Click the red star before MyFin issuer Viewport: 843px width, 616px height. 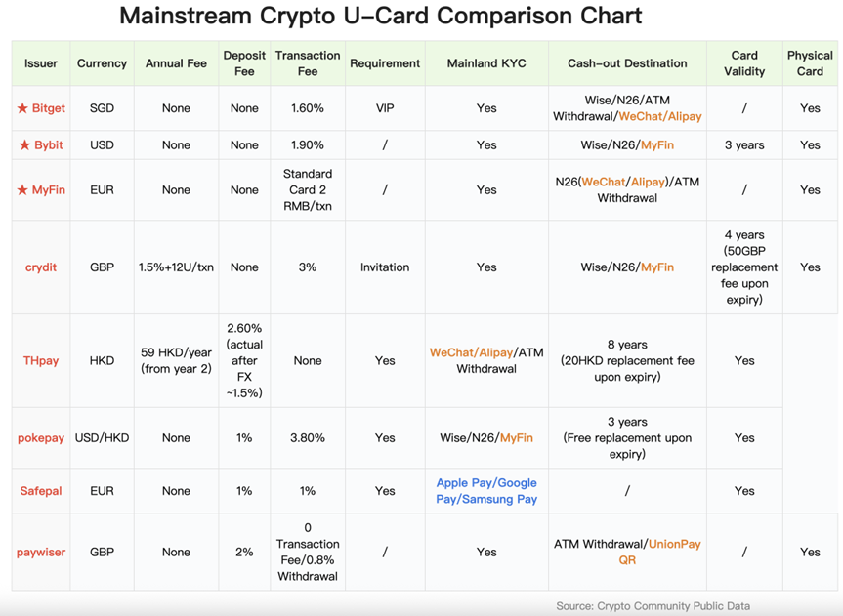[x=22, y=190]
